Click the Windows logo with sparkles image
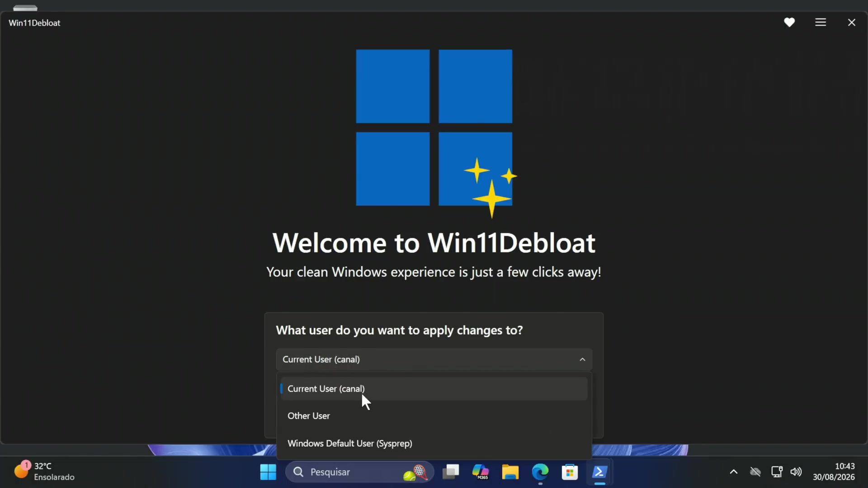868x488 pixels. (x=436, y=134)
